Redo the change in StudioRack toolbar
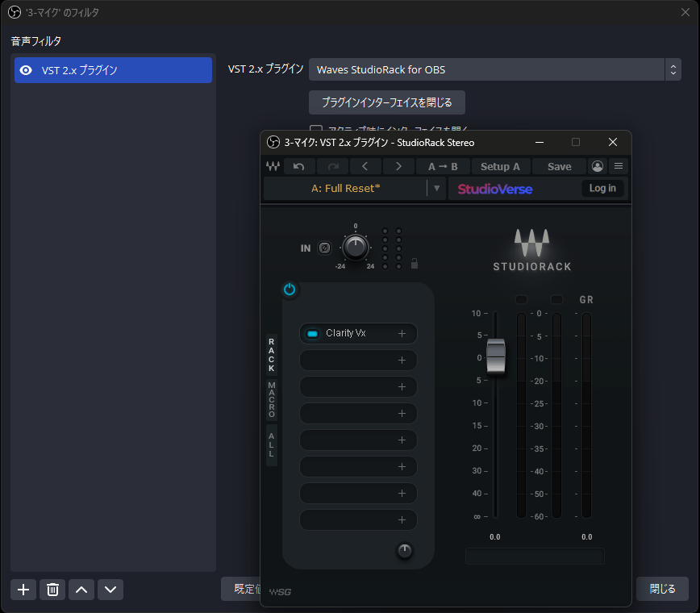Image resolution: width=700 pixels, height=613 pixels. coord(332,166)
